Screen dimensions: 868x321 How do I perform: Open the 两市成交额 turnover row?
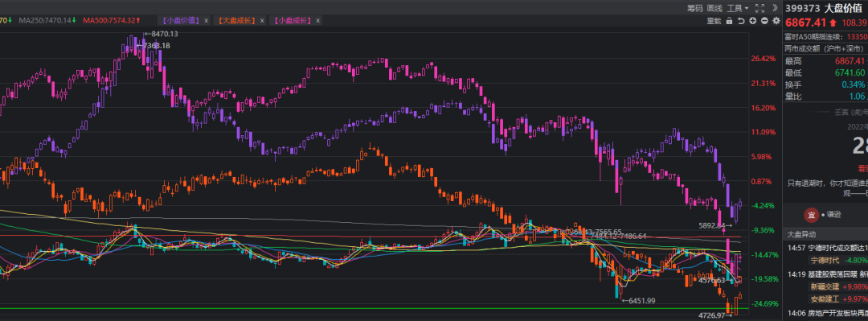pyautogui.click(x=825, y=48)
